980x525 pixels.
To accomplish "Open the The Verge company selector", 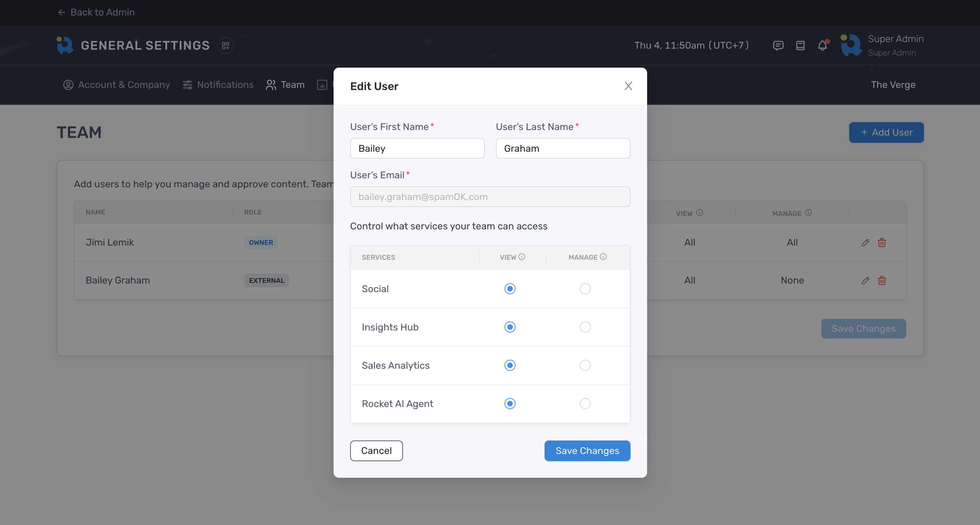I will [893, 85].
